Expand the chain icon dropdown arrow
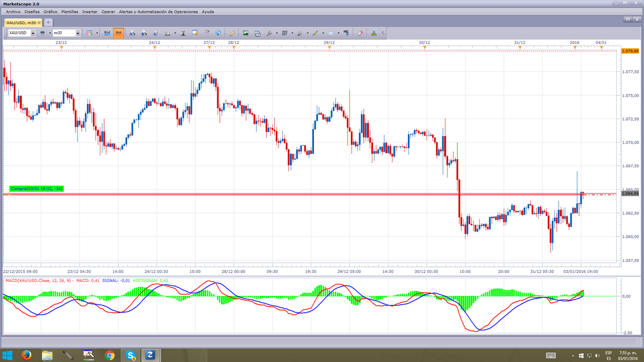This screenshot has width=644, height=362. click(x=50, y=33)
